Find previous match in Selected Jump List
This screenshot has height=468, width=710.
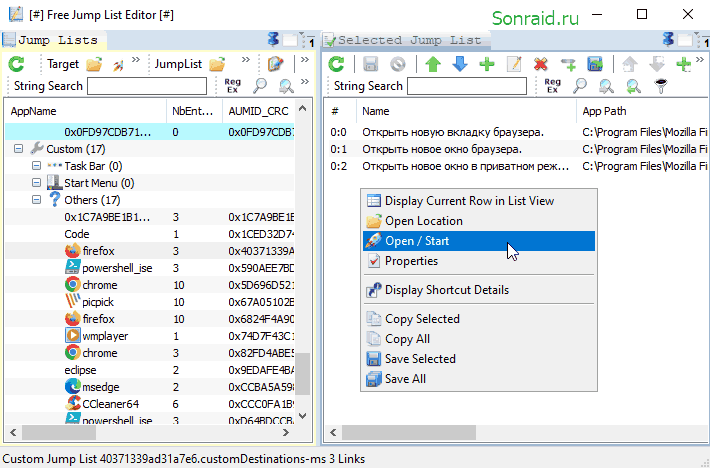coord(633,86)
